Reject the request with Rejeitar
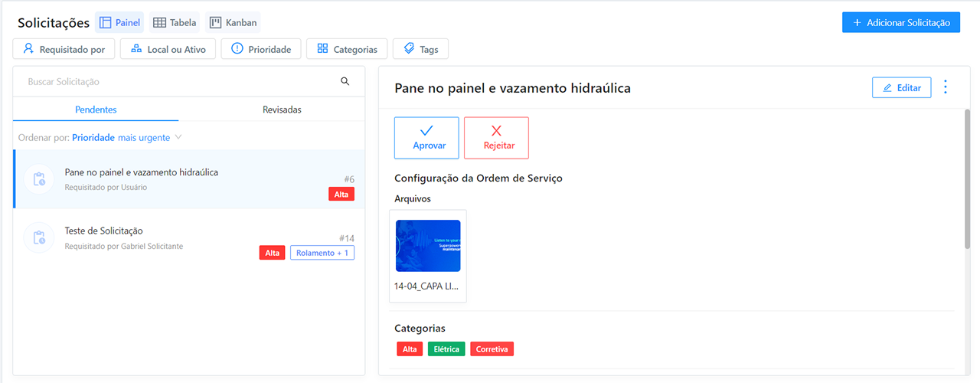Image resolution: width=980 pixels, height=383 pixels. (x=496, y=138)
